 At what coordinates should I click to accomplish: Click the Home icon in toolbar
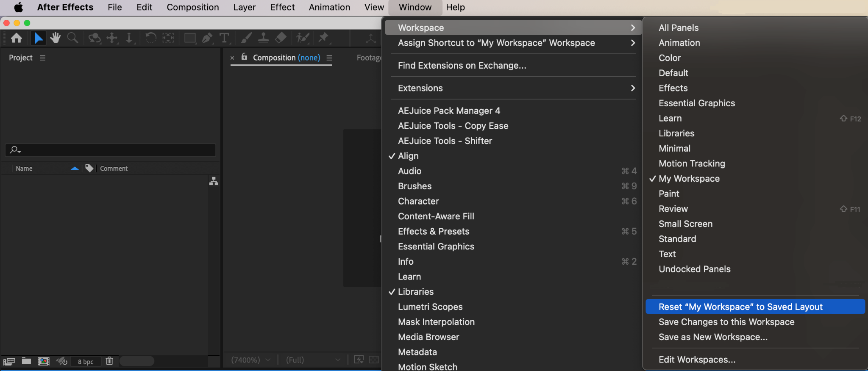click(17, 38)
